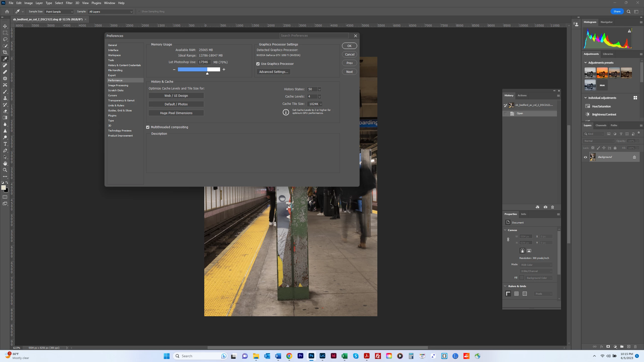Pick the Zoom tool

click(5, 170)
